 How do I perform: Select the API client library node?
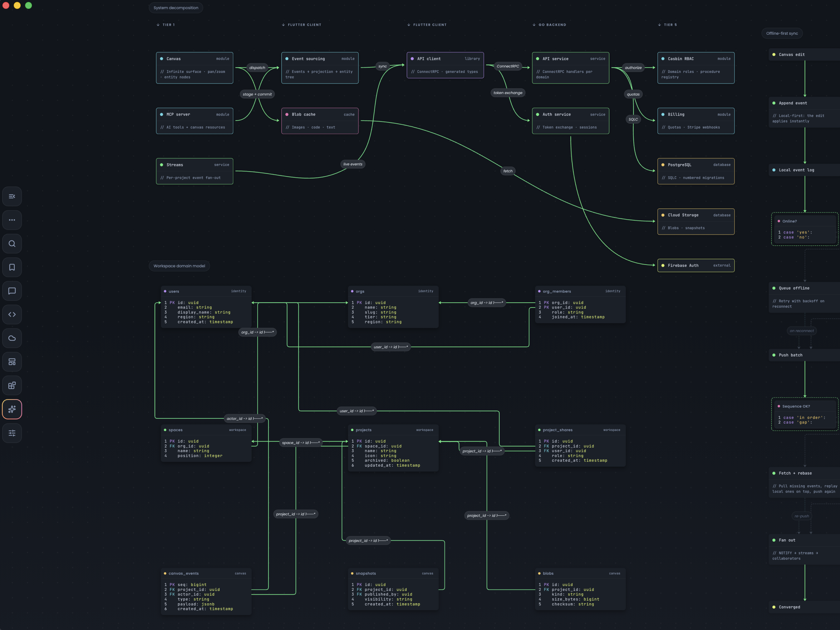tap(445, 65)
